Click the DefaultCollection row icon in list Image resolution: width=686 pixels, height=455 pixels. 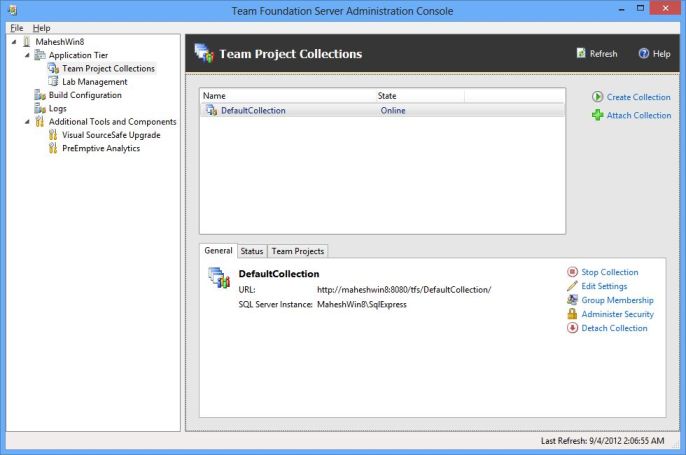(212, 110)
